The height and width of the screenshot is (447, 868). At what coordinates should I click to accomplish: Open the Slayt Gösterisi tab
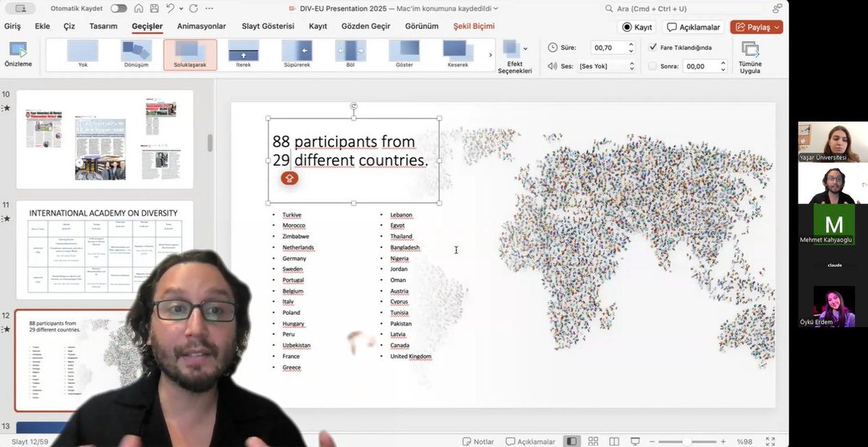[268, 26]
